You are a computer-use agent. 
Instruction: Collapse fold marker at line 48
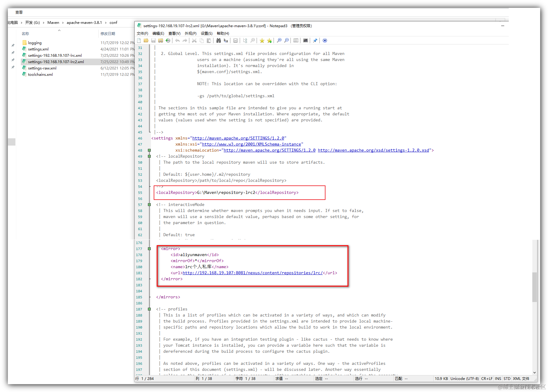point(149,150)
